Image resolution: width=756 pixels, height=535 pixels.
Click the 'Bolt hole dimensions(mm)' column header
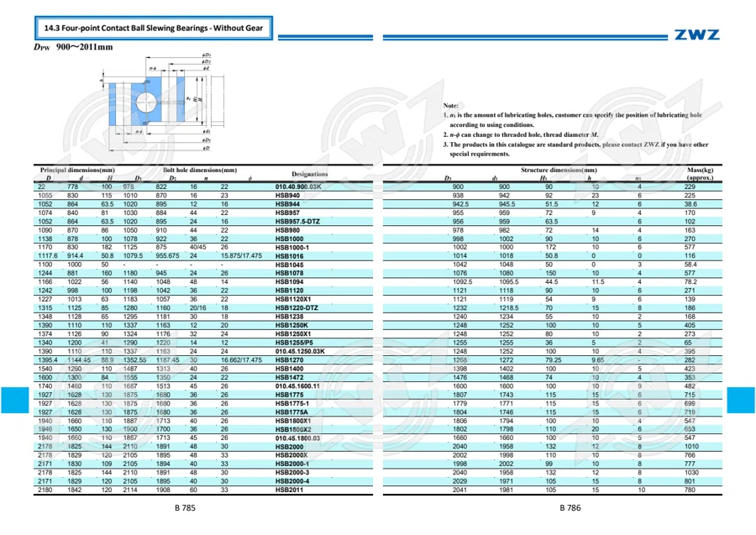pyautogui.click(x=200, y=170)
